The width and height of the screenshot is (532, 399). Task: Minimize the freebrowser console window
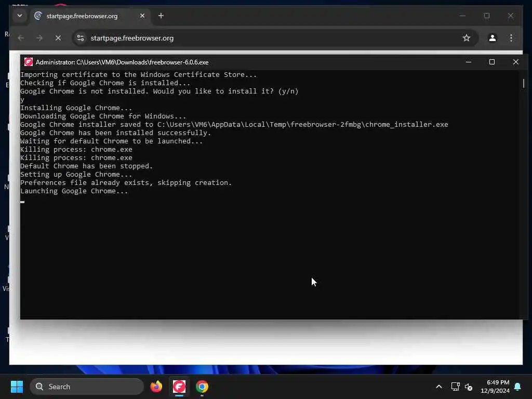click(x=469, y=62)
